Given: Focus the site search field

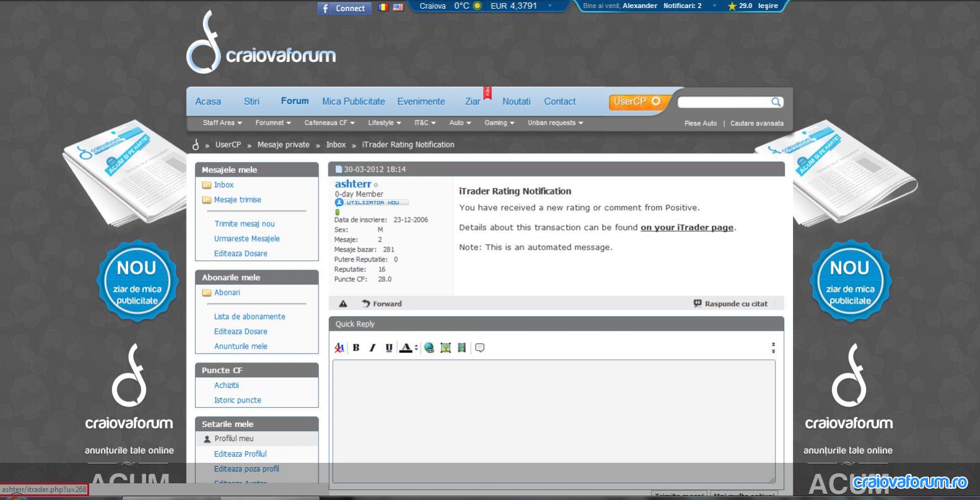Looking at the screenshot, I should coord(724,102).
